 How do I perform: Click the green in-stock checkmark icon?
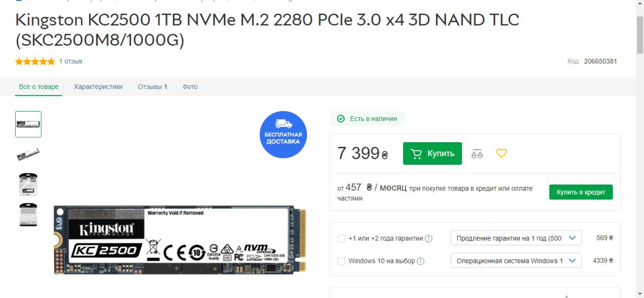pyautogui.click(x=341, y=119)
